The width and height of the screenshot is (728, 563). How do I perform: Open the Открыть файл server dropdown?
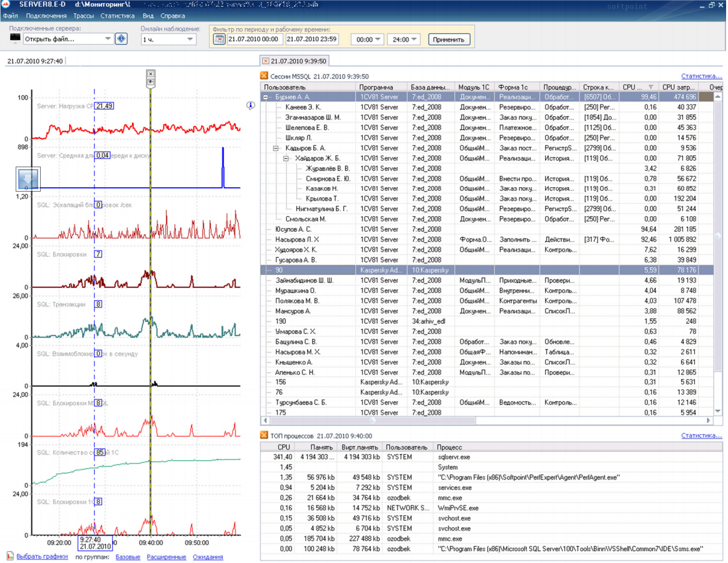pos(108,39)
